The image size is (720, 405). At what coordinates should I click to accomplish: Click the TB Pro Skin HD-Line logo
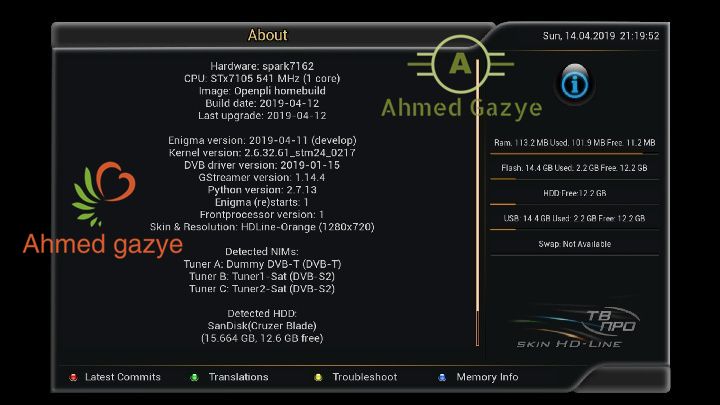(575, 326)
